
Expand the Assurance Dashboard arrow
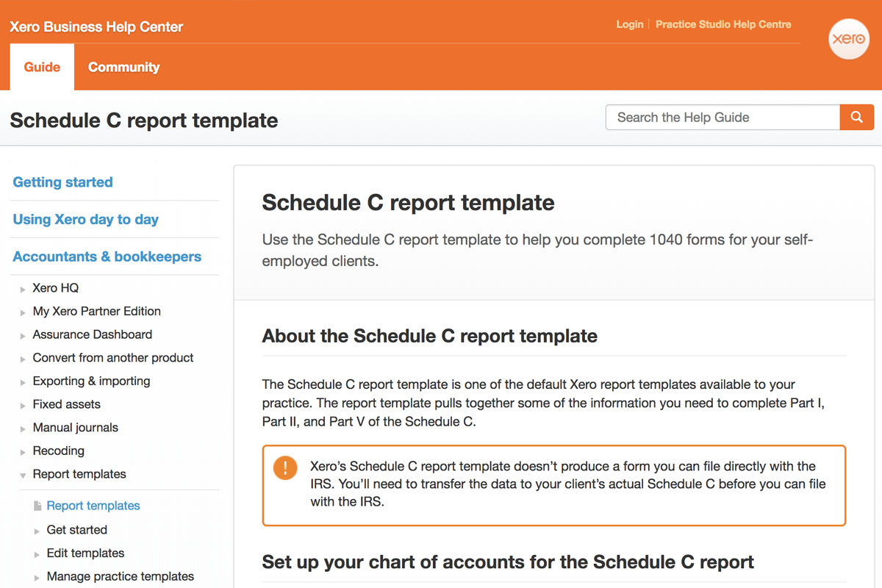coord(24,336)
